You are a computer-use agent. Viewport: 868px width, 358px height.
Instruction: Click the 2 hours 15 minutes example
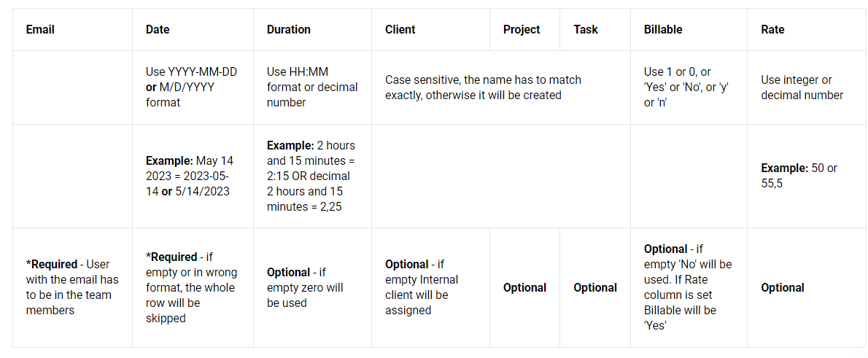[x=311, y=176]
